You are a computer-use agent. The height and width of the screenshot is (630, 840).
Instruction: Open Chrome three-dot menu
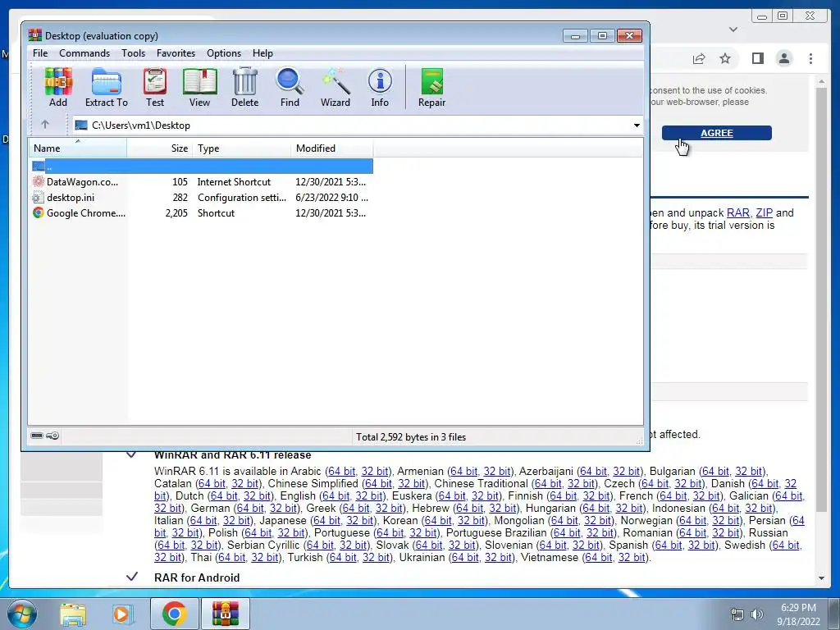[810, 58]
